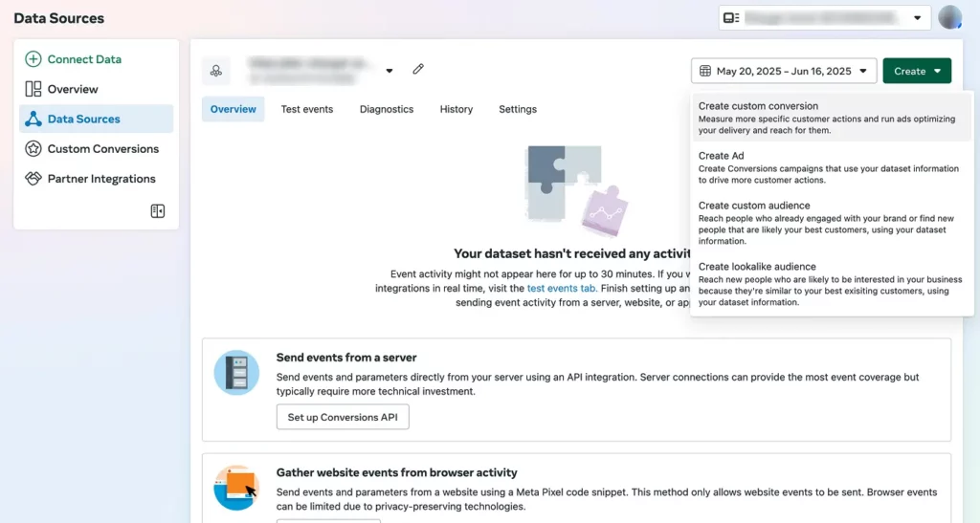Click the Data Sources page title

click(58, 18)
